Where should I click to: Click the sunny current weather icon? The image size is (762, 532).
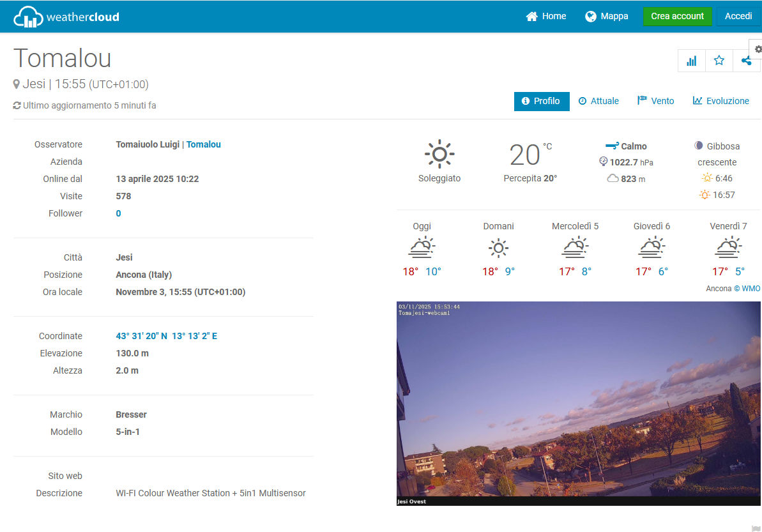point(439,155)
